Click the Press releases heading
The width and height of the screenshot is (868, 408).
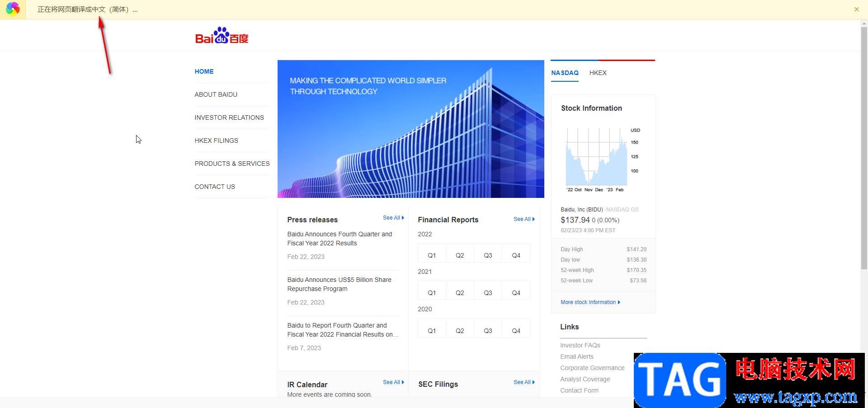click(312, 220)
